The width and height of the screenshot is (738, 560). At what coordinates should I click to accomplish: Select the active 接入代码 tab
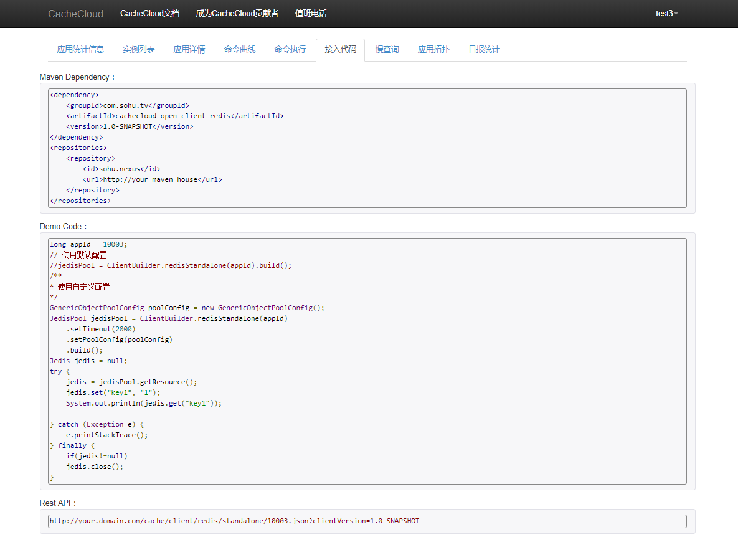pyautogui.click(x=340, y=49)
